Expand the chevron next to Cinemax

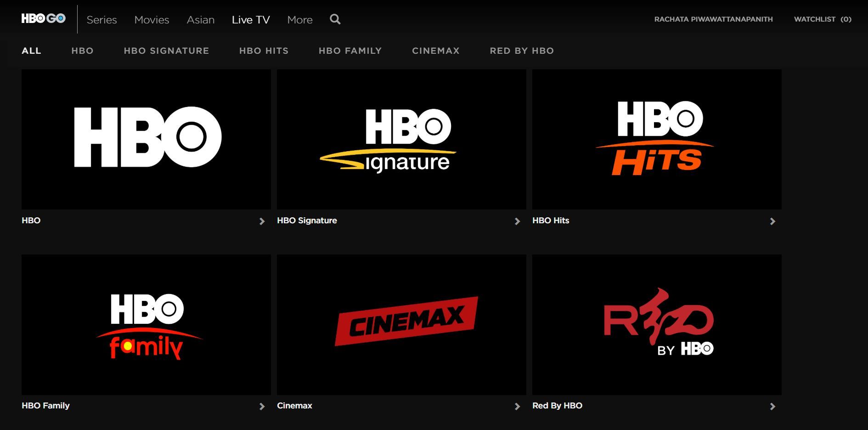click(x=518, y=406)
